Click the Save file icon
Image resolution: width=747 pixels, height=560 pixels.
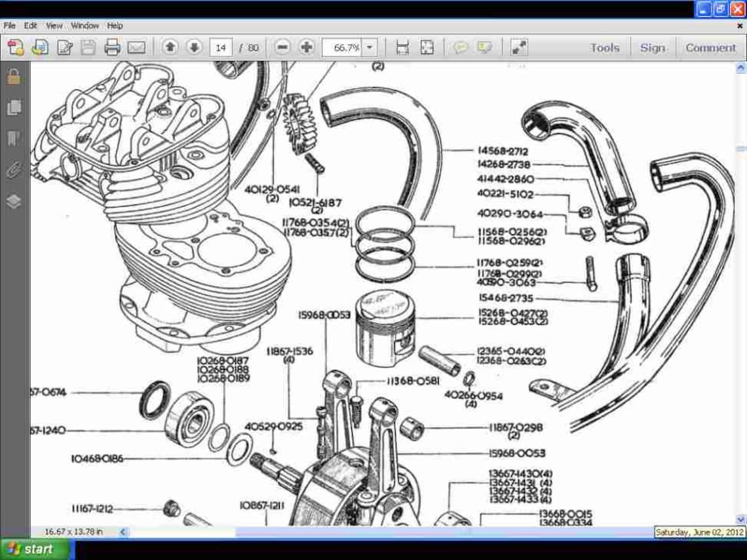click(x=88, y=47)
